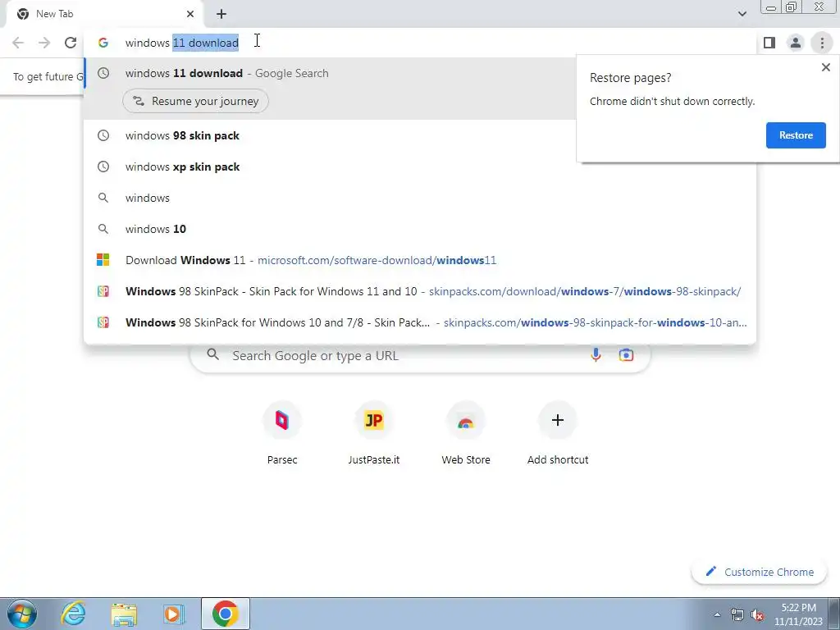
Task: Show hidden tray icons arrow
Action: coord(717,614)
